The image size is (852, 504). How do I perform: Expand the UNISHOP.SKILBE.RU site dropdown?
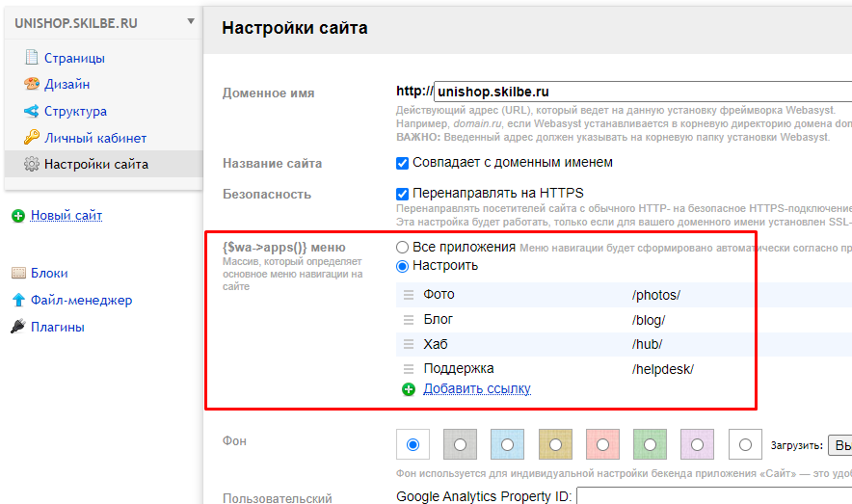click(191, 21)
